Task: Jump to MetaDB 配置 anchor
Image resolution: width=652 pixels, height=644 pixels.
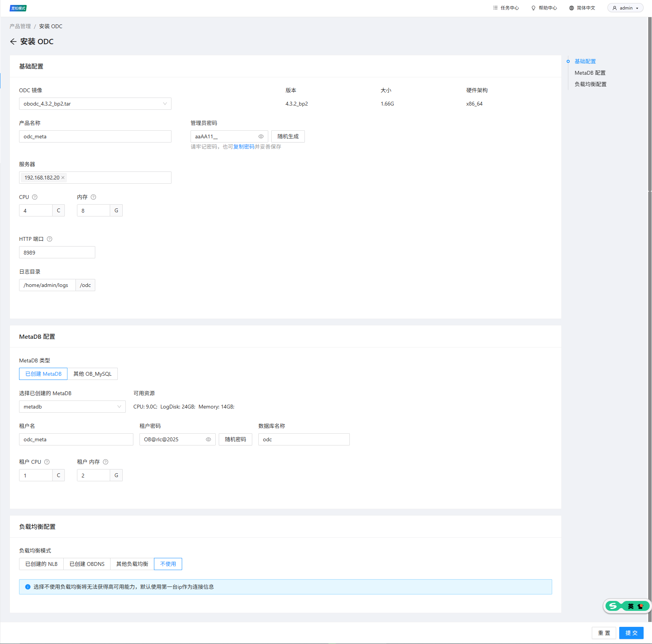Action: (590, 73)
